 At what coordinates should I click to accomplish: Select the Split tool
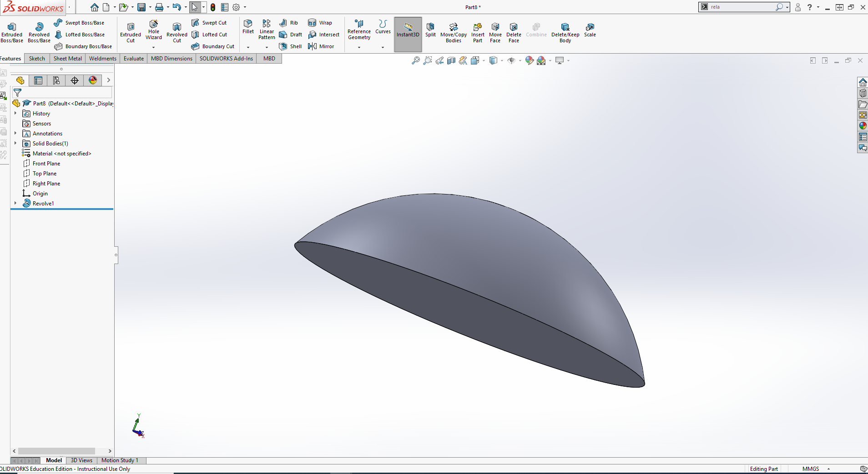[430, 30]
